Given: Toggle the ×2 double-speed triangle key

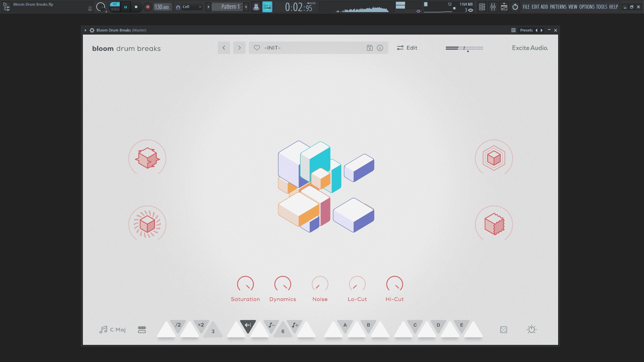Looking at the screenshot, I should (201, 326).
